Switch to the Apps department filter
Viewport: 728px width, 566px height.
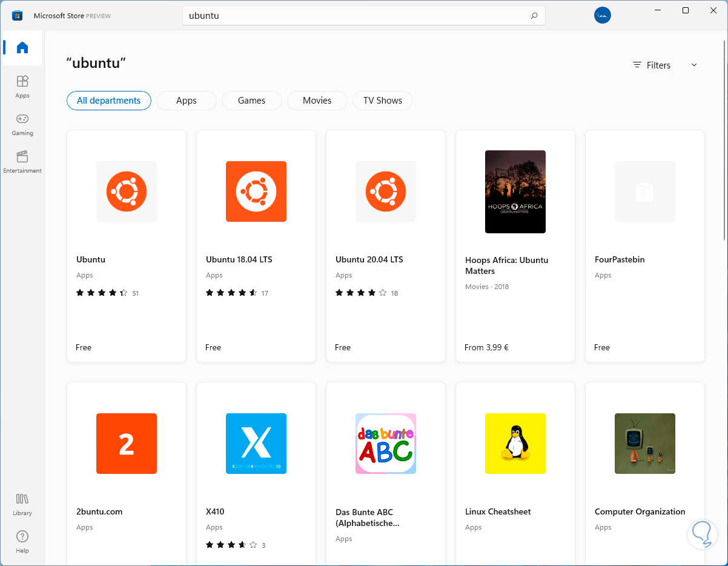pyautogui.click(x=186, y=101)
